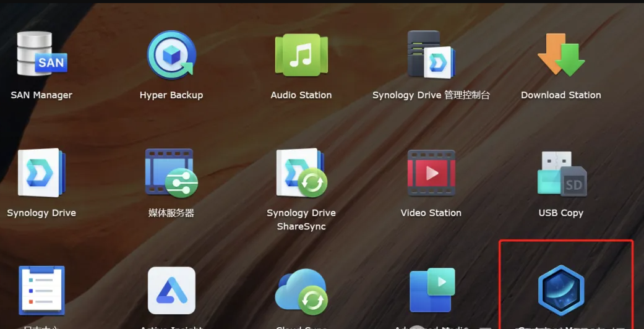Launch Hyper Backup
Image resolution: width=644 pixels, height=329 pixels.
[171, 54]
